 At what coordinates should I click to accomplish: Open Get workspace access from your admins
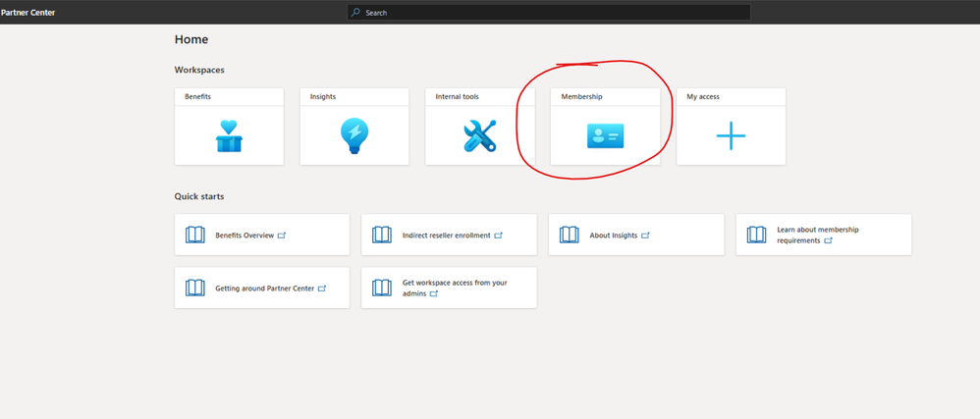pyautogui.click(x=449, y=288)
